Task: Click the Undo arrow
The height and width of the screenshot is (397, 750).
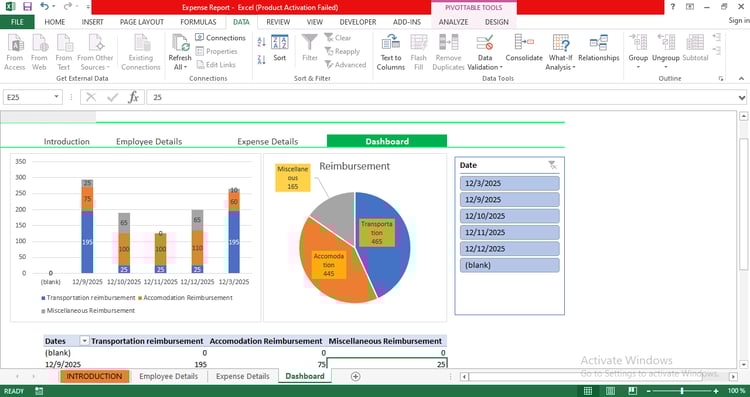Action: click(x=44, y=7)
